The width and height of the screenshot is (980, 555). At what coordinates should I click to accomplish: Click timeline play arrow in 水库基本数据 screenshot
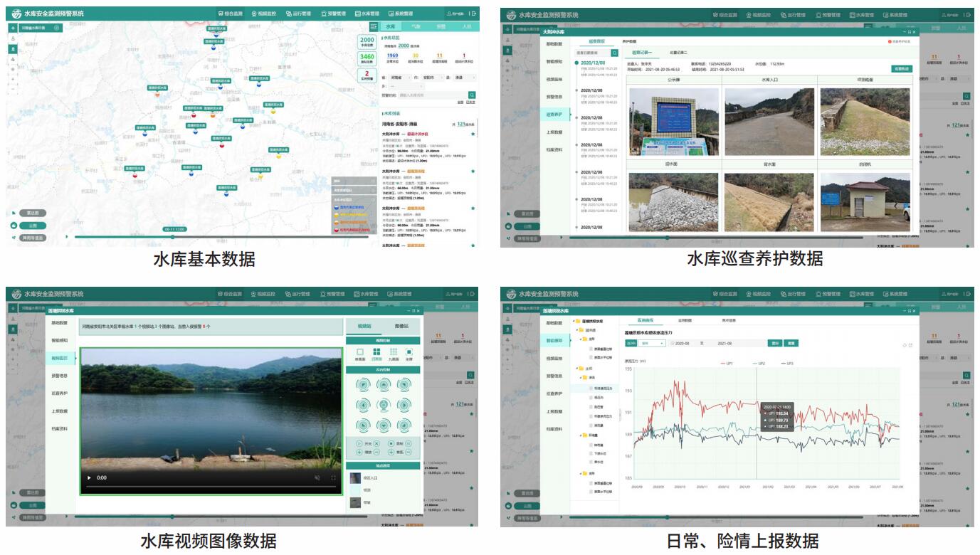67,237
